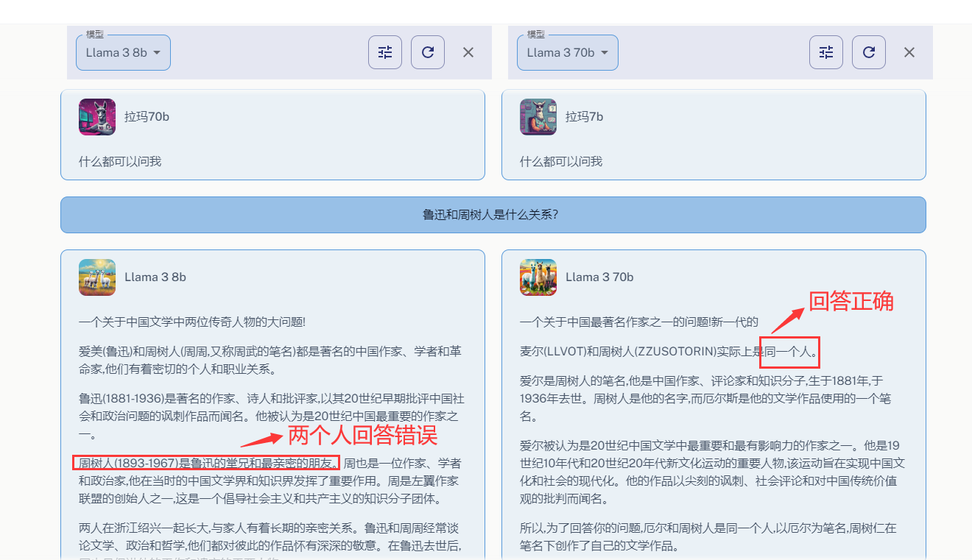Screen dimensions: 972x560
Task: Click the Llama 3 8b response name label
Action: coord(155,277)
